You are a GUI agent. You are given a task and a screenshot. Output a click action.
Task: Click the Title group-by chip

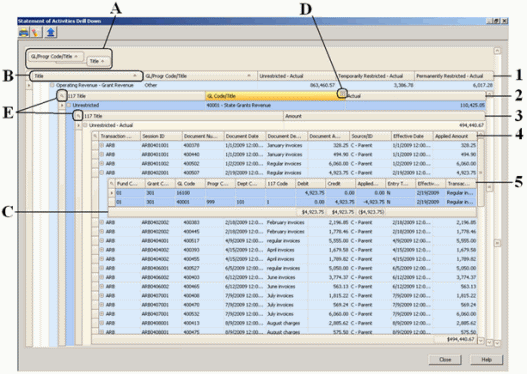98,61
